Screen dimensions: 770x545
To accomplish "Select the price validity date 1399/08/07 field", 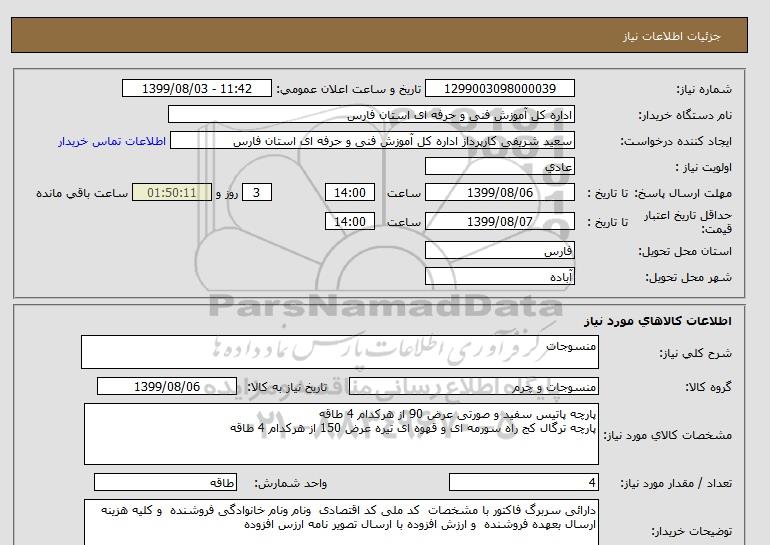I will [499, 221].
